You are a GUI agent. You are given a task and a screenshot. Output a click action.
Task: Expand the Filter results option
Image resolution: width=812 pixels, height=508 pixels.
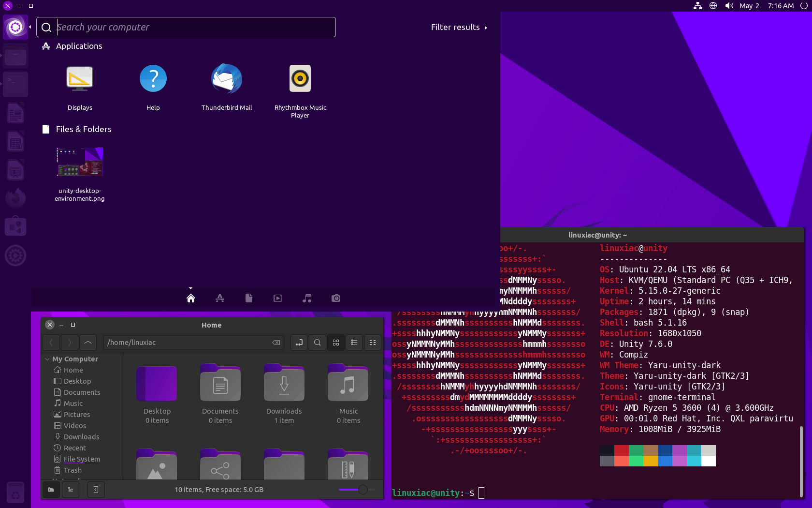click(459, 27)
